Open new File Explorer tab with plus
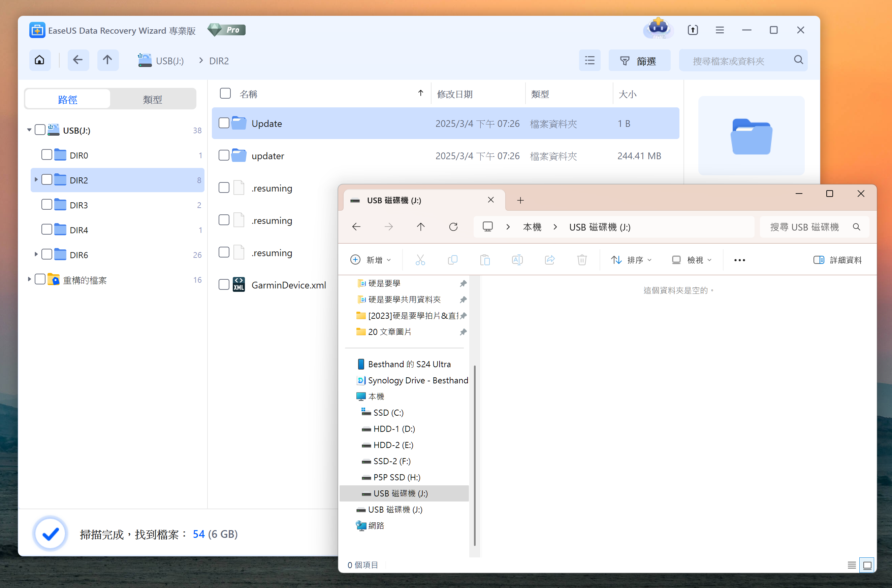Image resolution: width=892 pixels, height=588 pixels. click(520, 200)
